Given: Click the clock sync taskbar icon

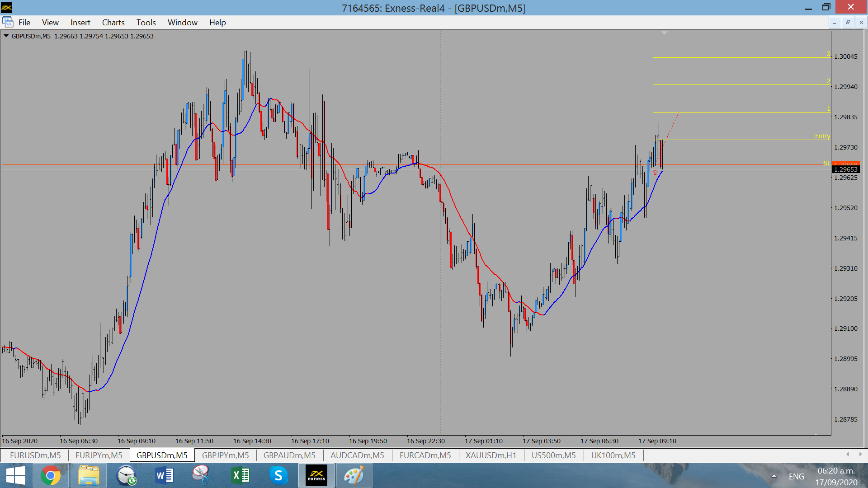Looking at the screenshot, I should [x=127, y=475].
